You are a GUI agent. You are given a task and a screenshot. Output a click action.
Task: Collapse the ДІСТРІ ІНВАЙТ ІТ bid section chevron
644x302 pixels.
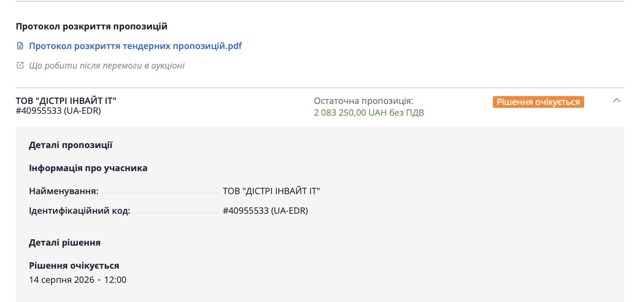[x=617, y=101]
